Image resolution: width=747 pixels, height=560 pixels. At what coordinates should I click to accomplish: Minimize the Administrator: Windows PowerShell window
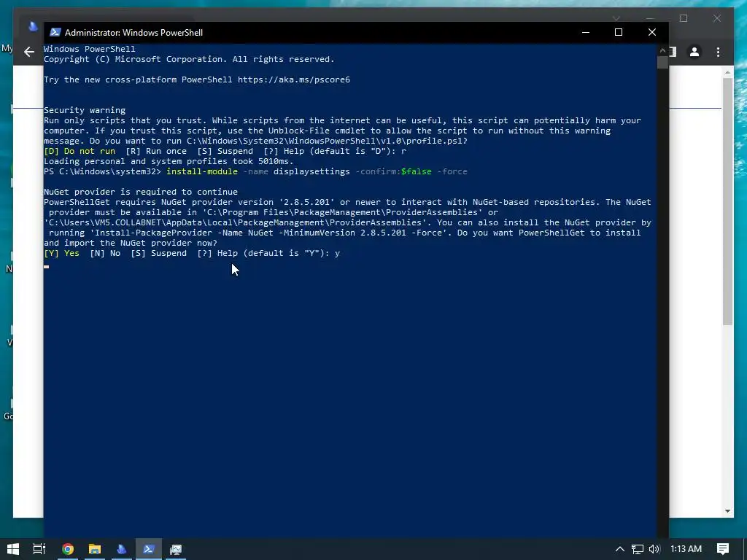[586, 32]
